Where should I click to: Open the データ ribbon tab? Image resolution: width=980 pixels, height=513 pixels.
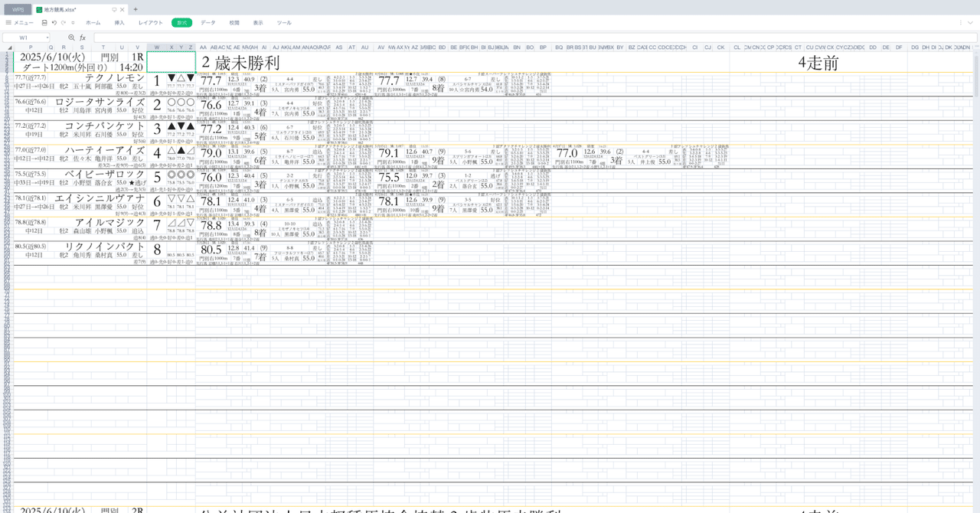(206, 23)
